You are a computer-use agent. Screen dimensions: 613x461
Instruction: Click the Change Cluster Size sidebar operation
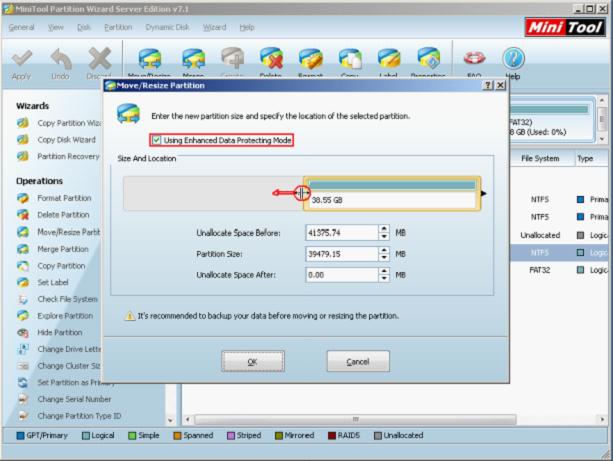click(59, 366)
